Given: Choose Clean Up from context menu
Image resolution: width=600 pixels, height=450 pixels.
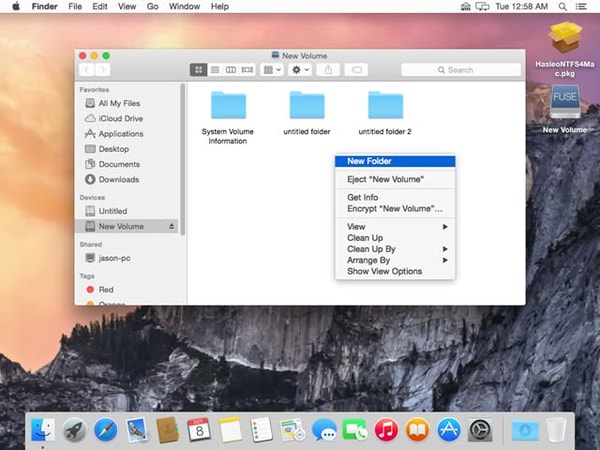Looking at the screenshot, I should click(x=395, y=238).
